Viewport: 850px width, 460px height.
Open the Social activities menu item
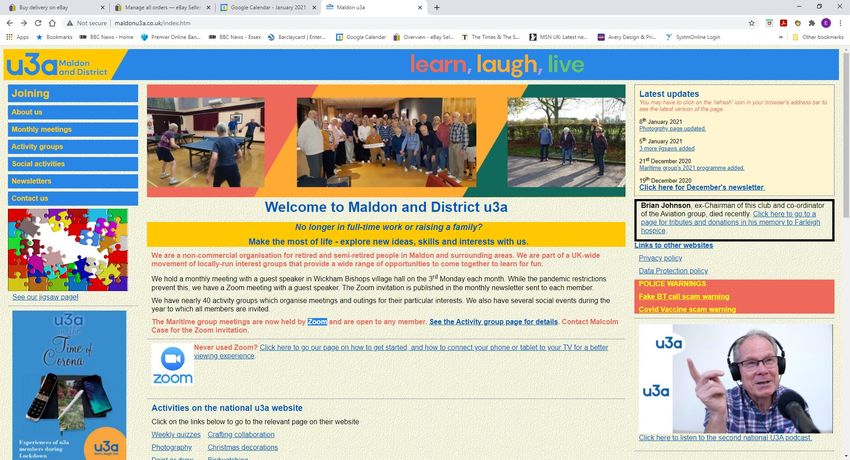coord(73,164)
